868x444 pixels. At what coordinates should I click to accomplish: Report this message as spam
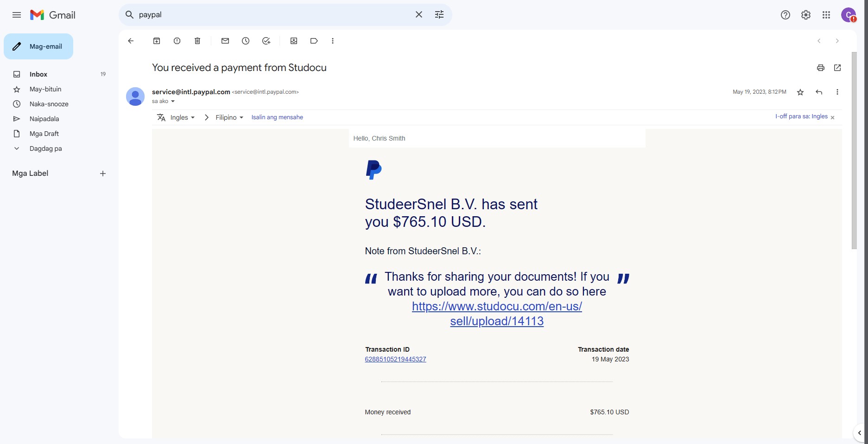coord(177,41)
